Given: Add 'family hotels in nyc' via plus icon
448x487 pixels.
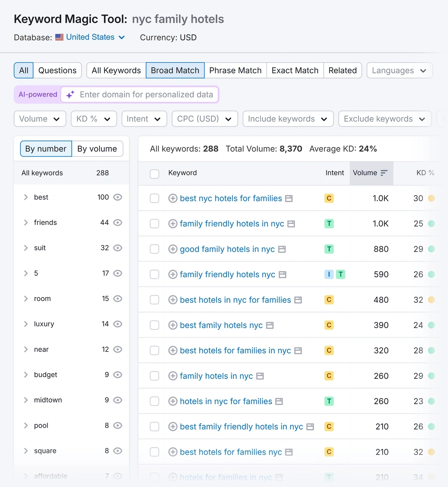Looking at the screenshot, I should (x=172, y=376).
